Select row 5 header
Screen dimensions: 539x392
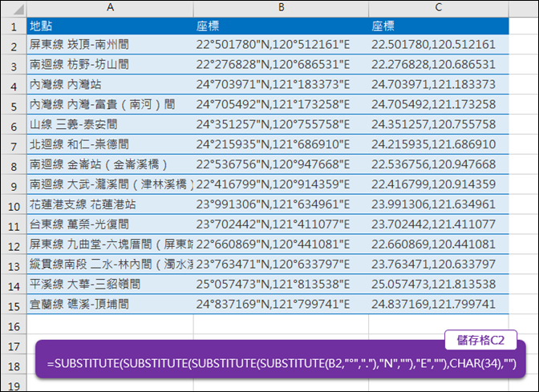14,106
